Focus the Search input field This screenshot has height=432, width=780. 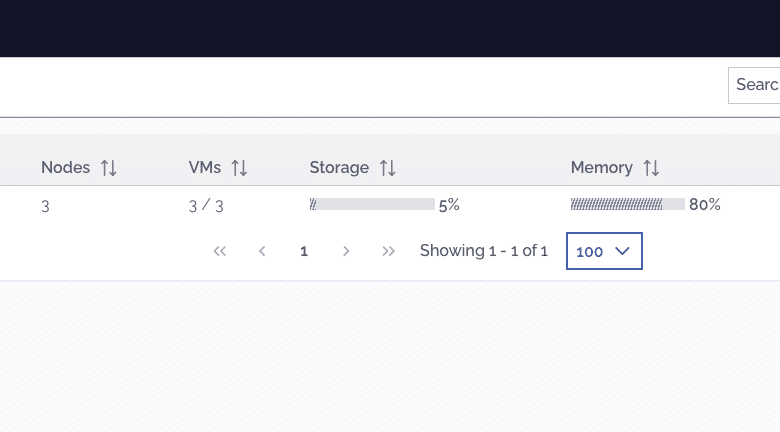tap(754, 86)
